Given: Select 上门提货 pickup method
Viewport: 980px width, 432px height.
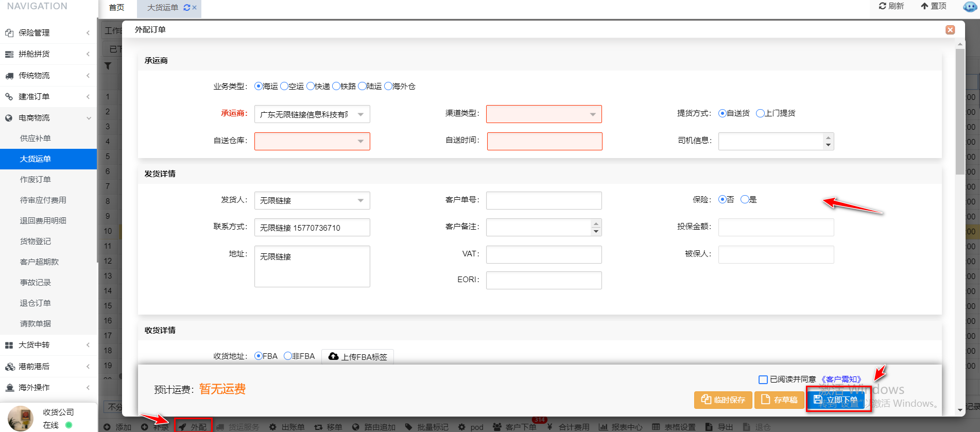Looking at the screenshot, I should (x=760, y=113).
